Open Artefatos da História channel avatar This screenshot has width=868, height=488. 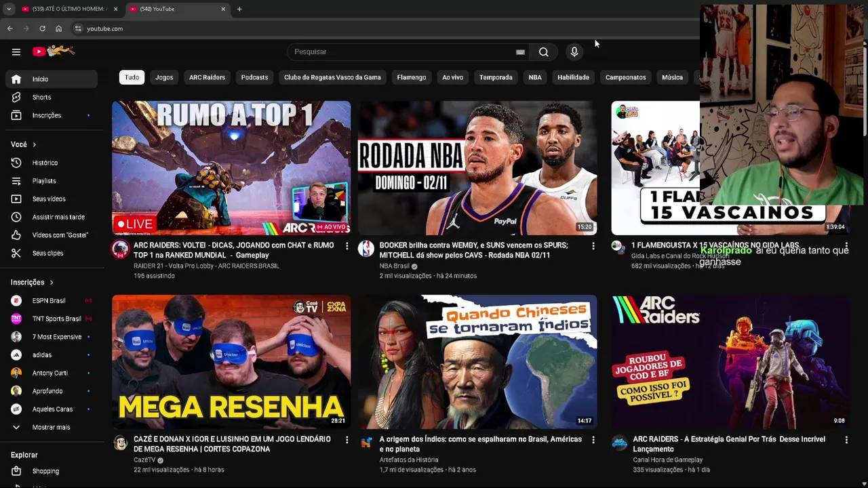coord(366,443)
